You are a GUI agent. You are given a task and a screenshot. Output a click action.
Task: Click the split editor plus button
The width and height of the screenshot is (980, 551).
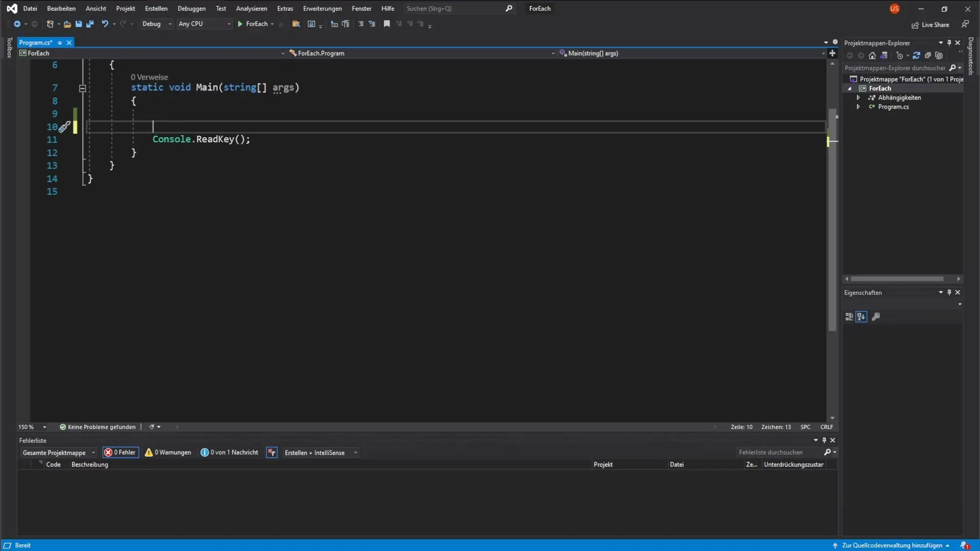(832, 53)
